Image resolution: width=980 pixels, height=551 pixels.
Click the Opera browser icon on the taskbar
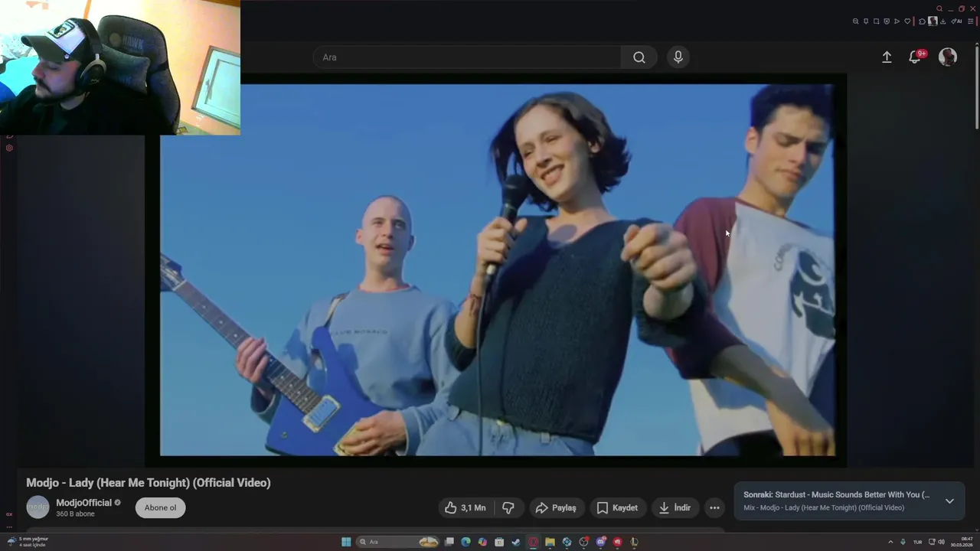coord(534,542)
